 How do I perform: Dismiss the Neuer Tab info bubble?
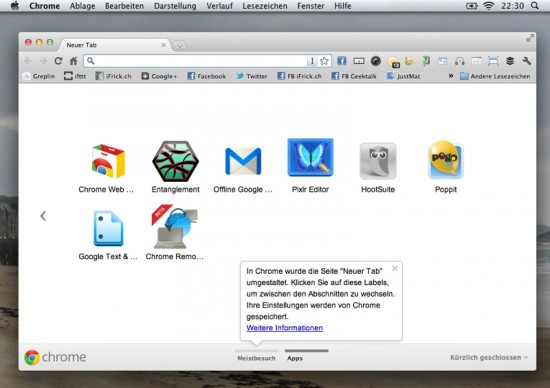coord(395,268)
